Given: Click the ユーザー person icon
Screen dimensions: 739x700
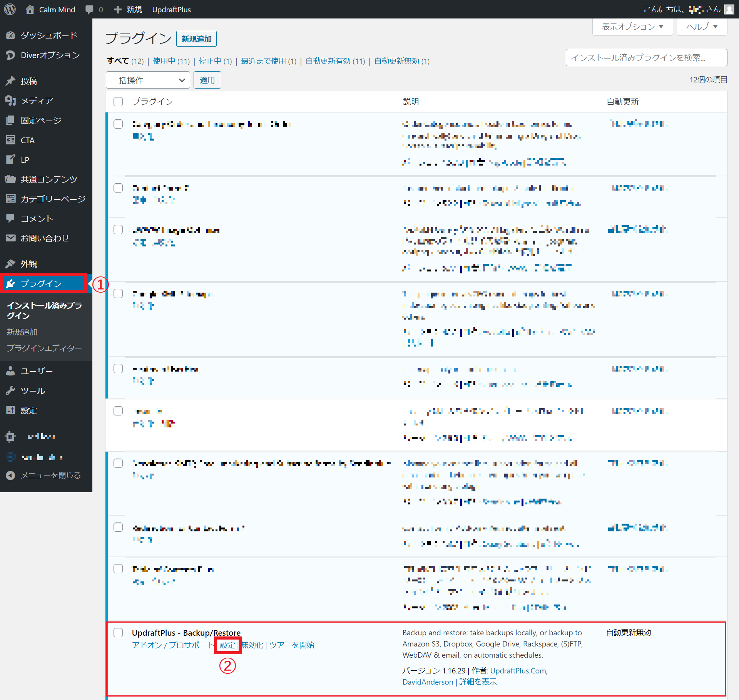Looking at the screenshot, I should pyautogui.click(x=10, y=371).
